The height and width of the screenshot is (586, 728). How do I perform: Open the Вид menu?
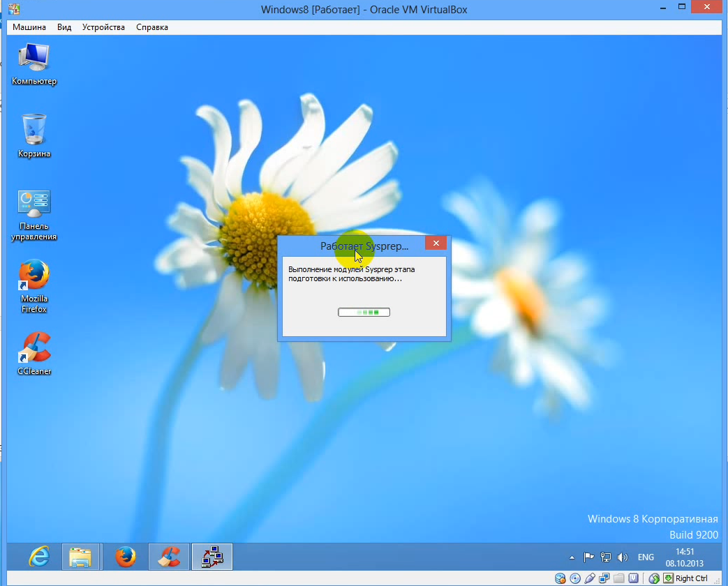click(x=64, y=27)
